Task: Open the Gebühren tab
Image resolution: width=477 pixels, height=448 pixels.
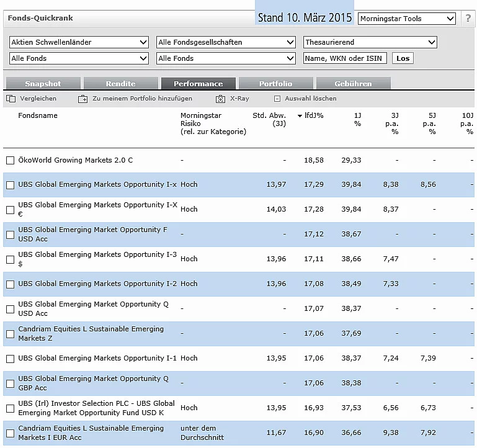Action: pos(354,83)
